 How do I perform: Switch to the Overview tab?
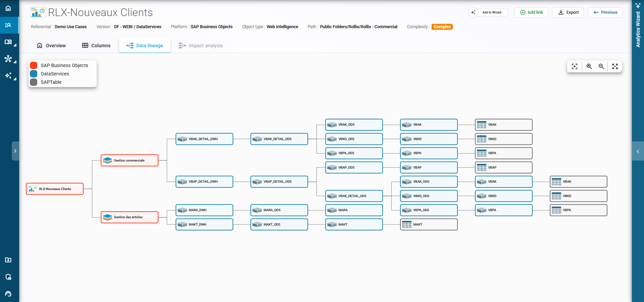click(x=51, y=46)
